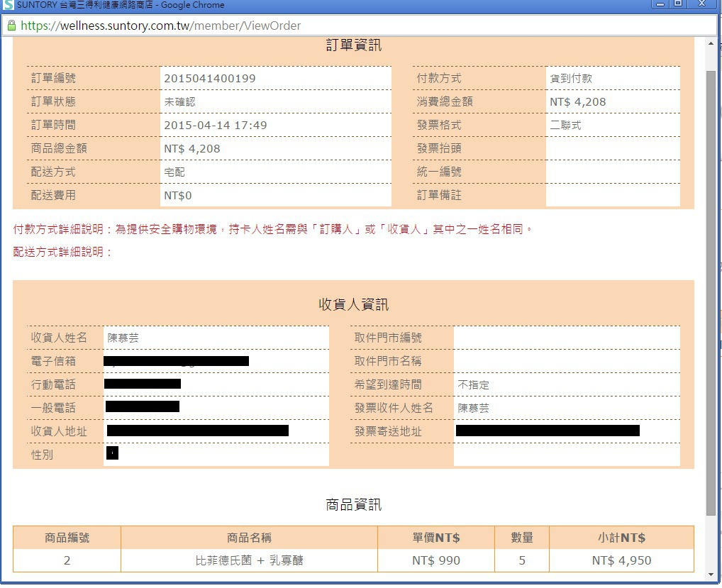Click product number cell 2
The height and width of the screenshot is (588, 722).
pyautogui.click(x=67, y=560)
